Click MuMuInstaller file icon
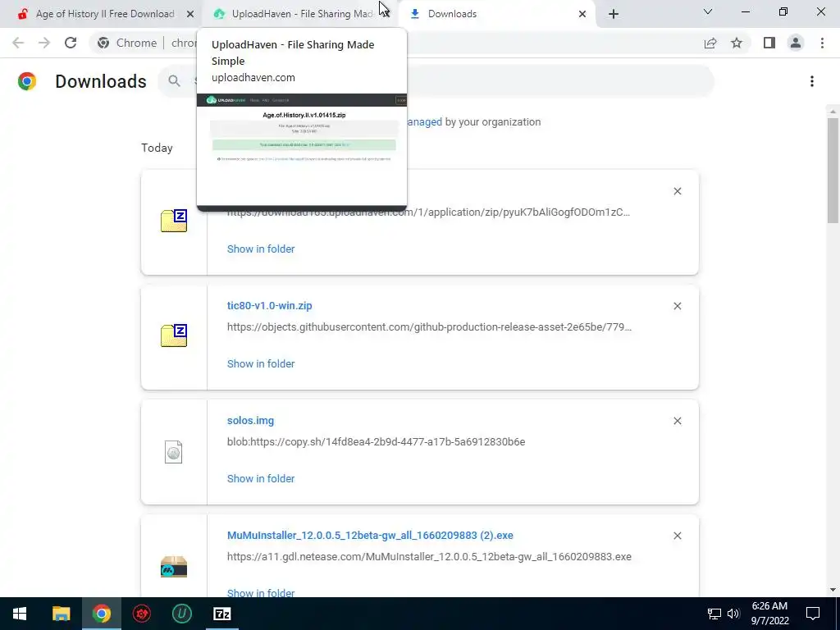 point(174,567)
